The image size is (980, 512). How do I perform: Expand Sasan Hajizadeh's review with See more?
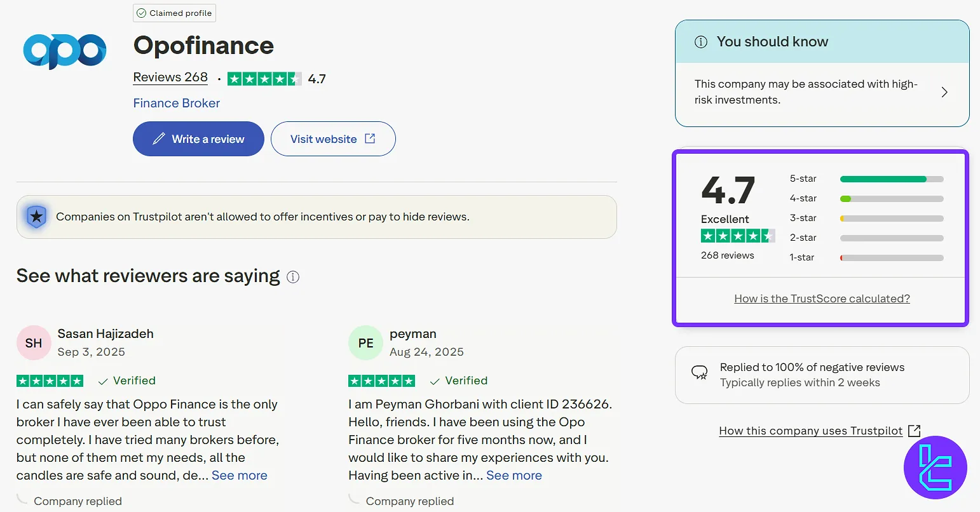click(239, 475)
